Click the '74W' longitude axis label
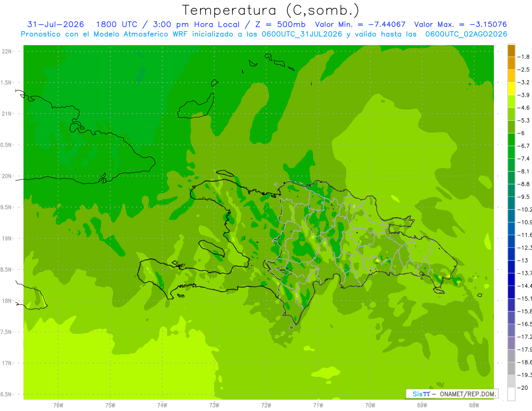 tap(162, 405)
